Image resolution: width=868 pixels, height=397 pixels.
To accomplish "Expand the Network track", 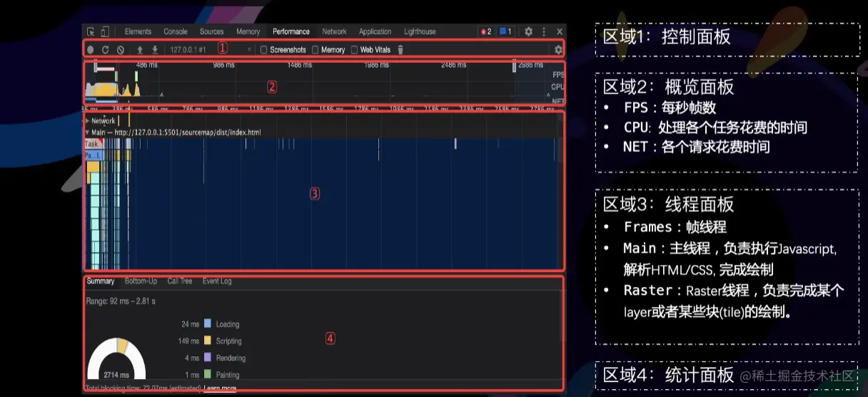I will click(x=88, y=121).
